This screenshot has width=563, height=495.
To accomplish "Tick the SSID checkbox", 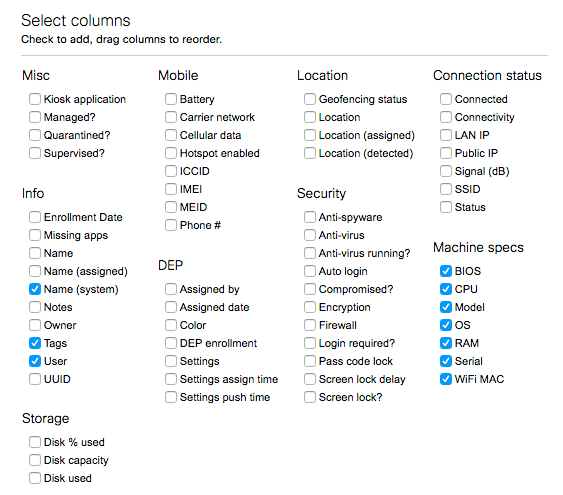I will 446,189.
